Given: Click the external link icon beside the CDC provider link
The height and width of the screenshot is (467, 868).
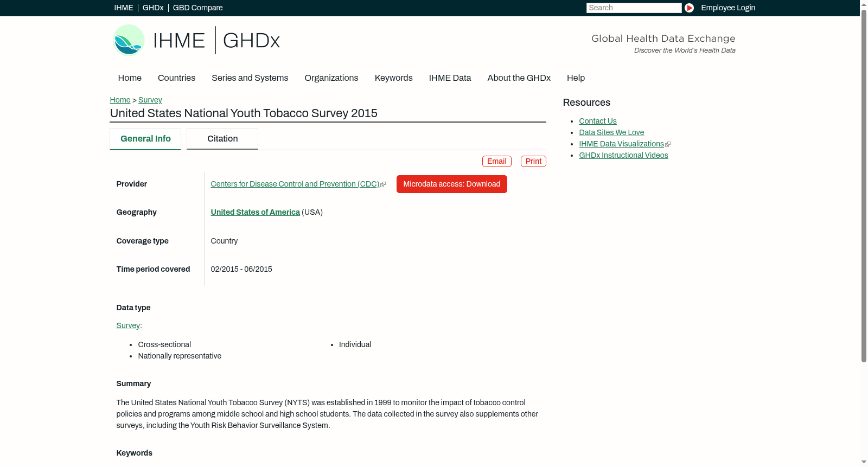Looking at the screenshot, I should [x=383, y=185].
